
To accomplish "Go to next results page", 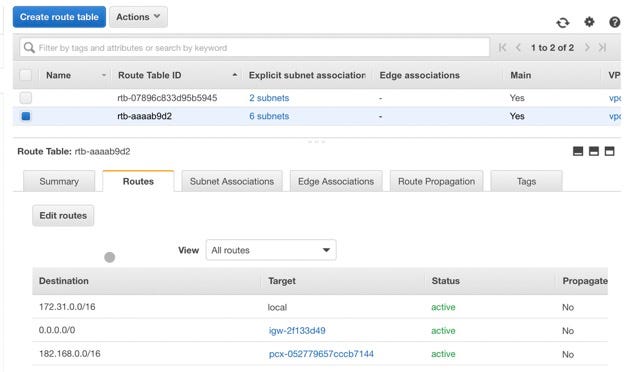I will 587,47.
